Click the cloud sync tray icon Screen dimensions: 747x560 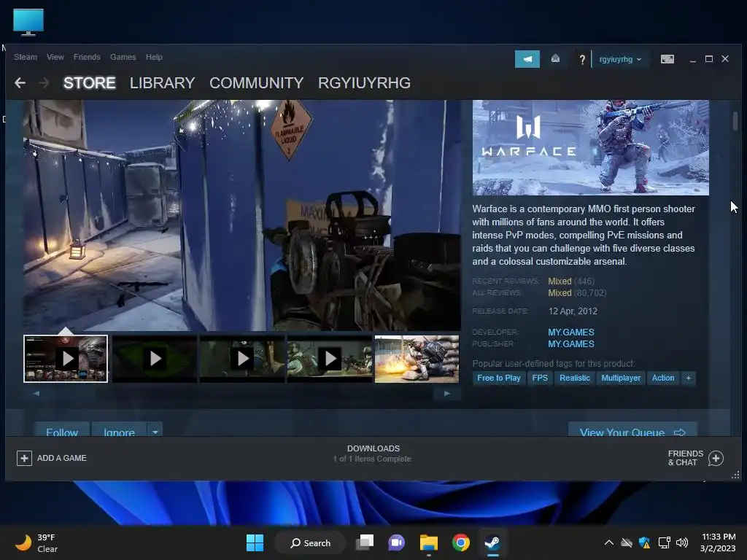627,542
